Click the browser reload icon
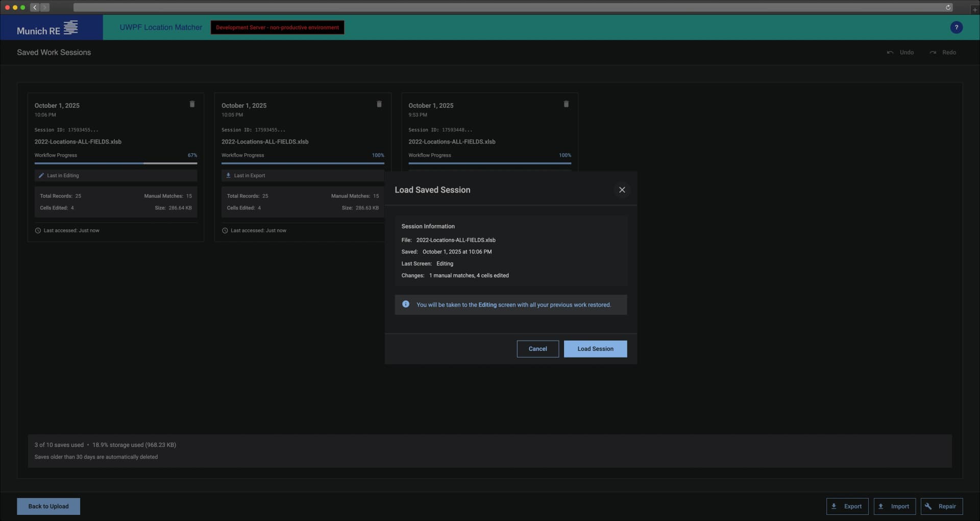This screenshot has width=980, height=521. coord(948,7)
